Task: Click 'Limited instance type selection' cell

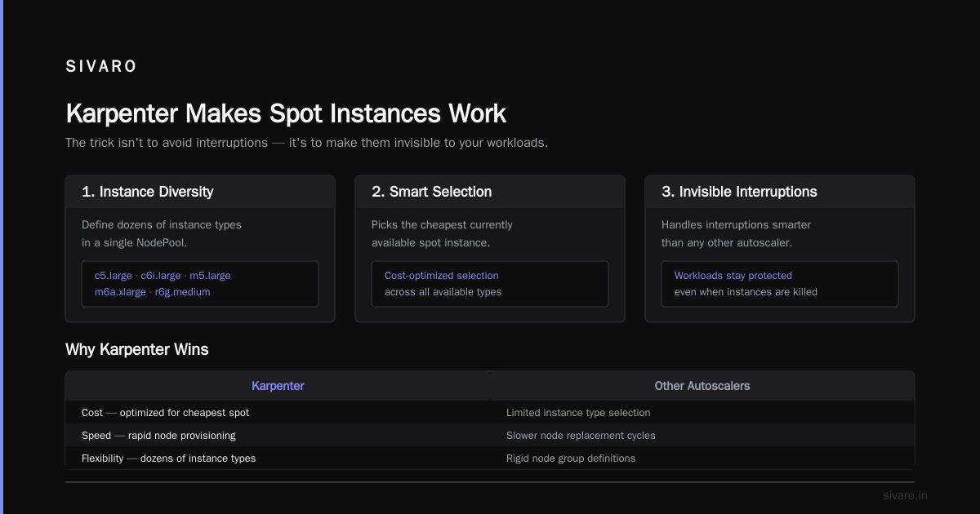Action: 702,413
